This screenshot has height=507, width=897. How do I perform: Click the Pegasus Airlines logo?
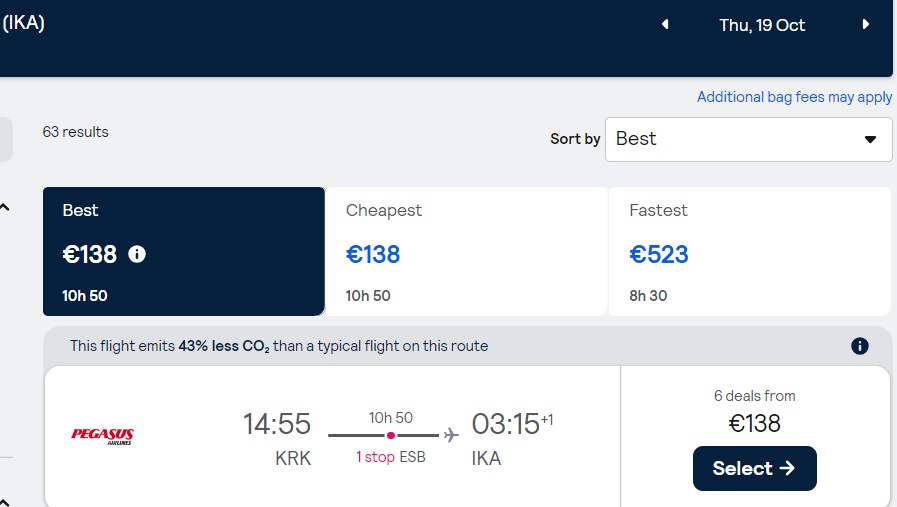[x=102, y=436]
